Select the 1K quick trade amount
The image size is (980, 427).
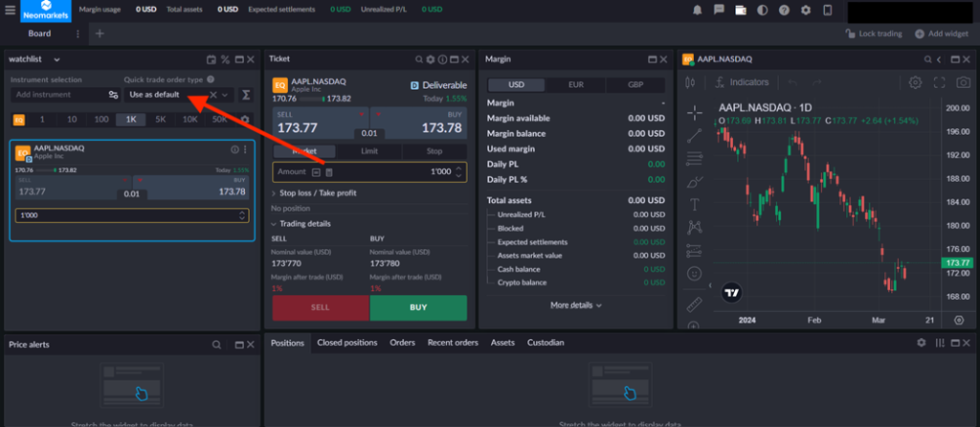(x=130, y=120)
